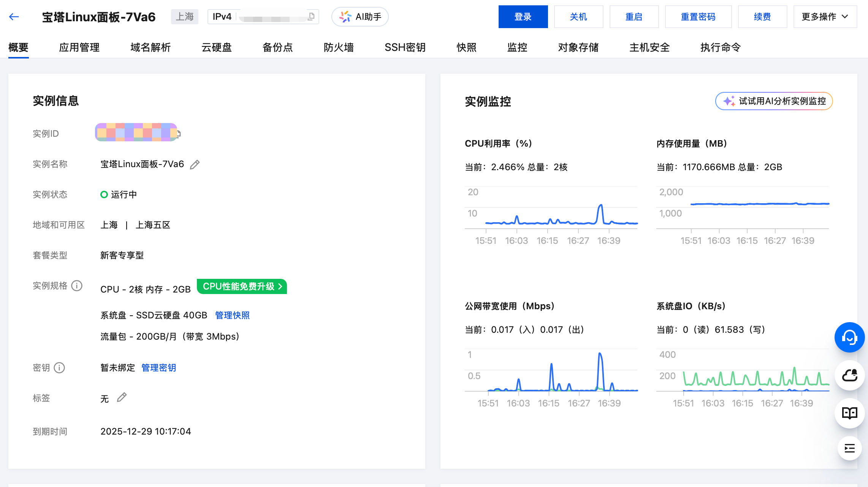Click the cloud assistant floating icon
The height and width of the screenshot is (487, 868).
[x=849, y=375]
